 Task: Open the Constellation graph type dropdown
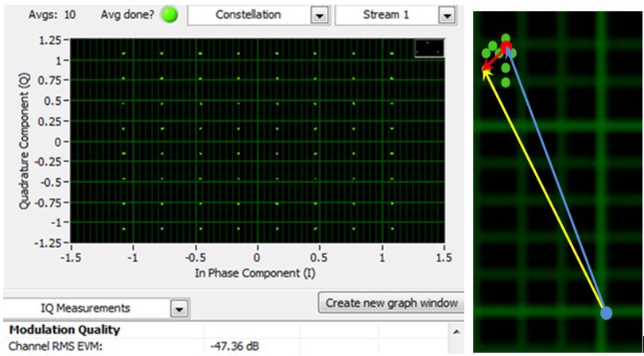click(x=249, y=15)
